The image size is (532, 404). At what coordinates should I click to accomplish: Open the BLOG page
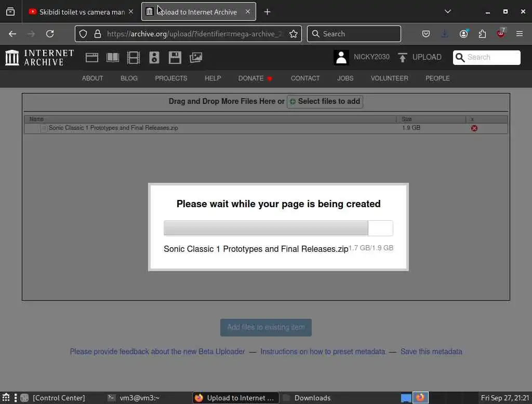click(x=129, y=78)
